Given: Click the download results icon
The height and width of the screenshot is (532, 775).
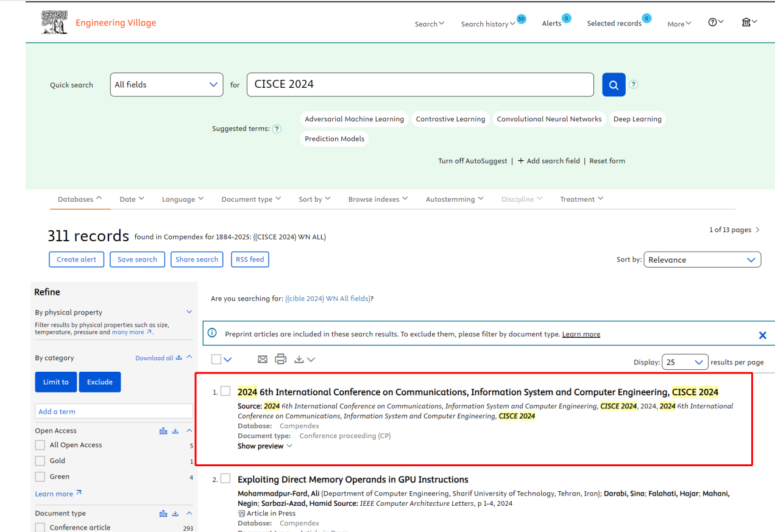Looking at the screenshot, I should click(299, 360).
